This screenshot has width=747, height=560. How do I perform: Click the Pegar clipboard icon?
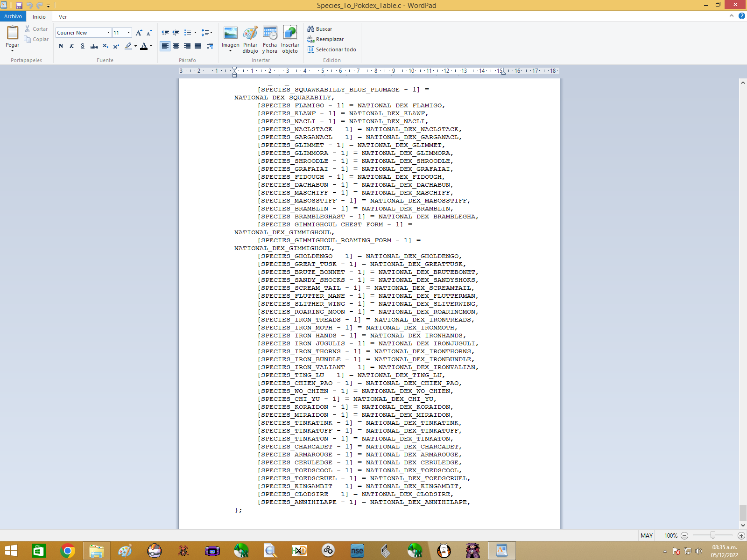click(13, 33)
